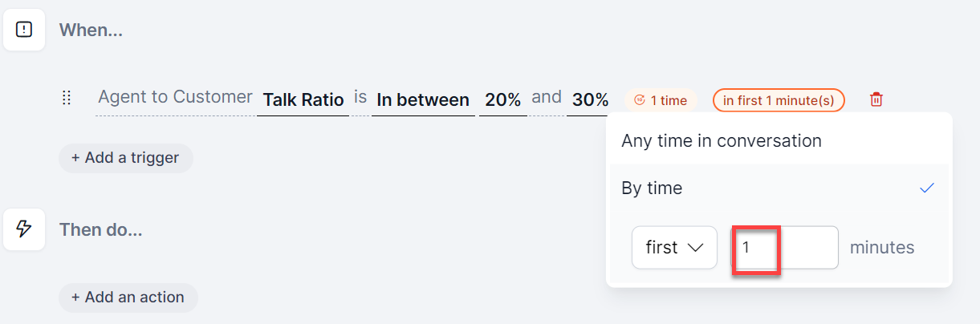
Task: Click the + Add an action button
Action: [x=128, y=298]
